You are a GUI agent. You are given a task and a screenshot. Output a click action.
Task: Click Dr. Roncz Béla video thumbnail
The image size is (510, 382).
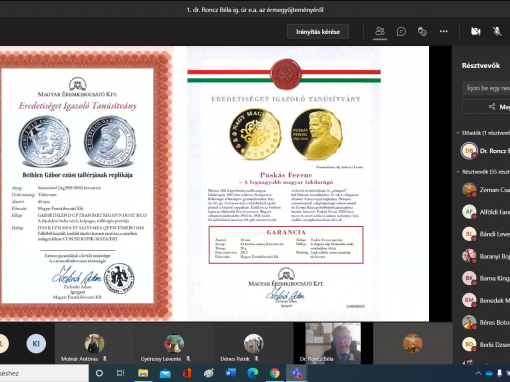[333, 343]
